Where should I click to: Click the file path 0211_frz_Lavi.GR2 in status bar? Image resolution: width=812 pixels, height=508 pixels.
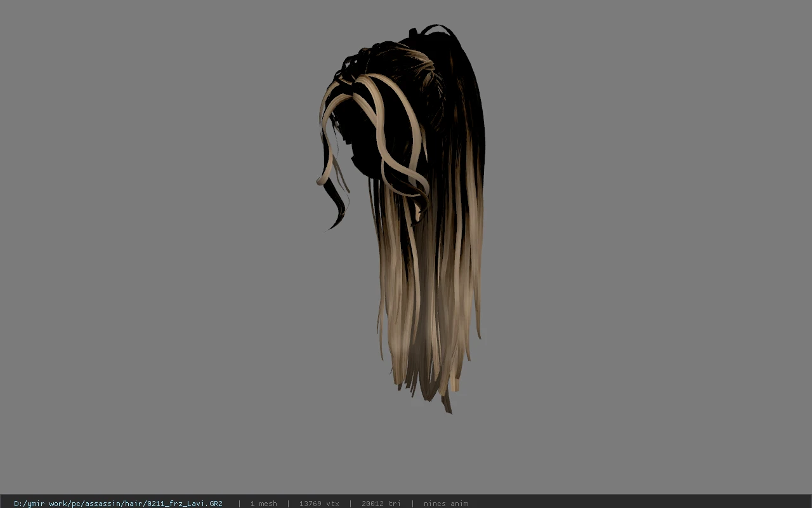click(118, 504)
